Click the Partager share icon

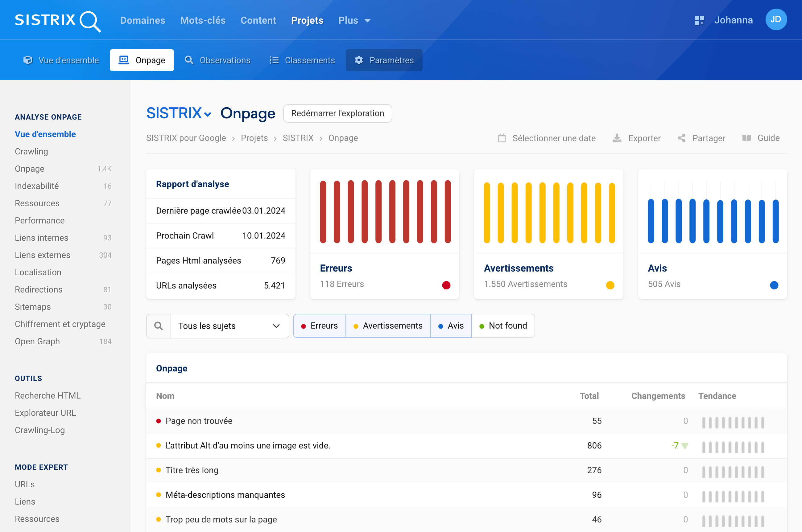point(681,138)
